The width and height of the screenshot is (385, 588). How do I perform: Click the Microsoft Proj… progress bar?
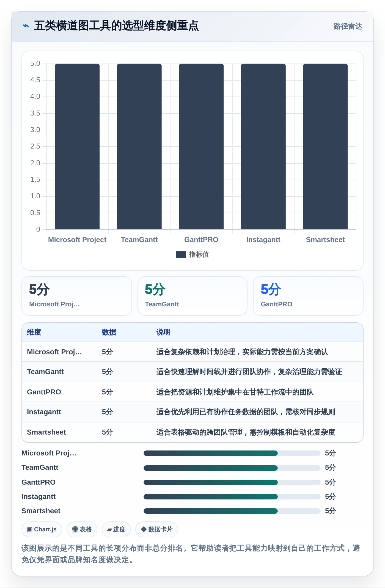tap(232, 453)
